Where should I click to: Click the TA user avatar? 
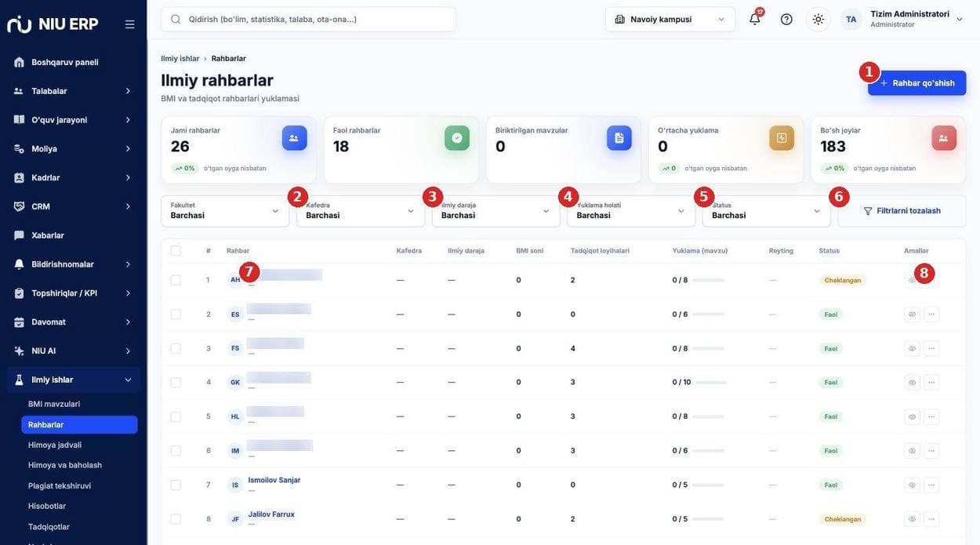tap(851, 19)
